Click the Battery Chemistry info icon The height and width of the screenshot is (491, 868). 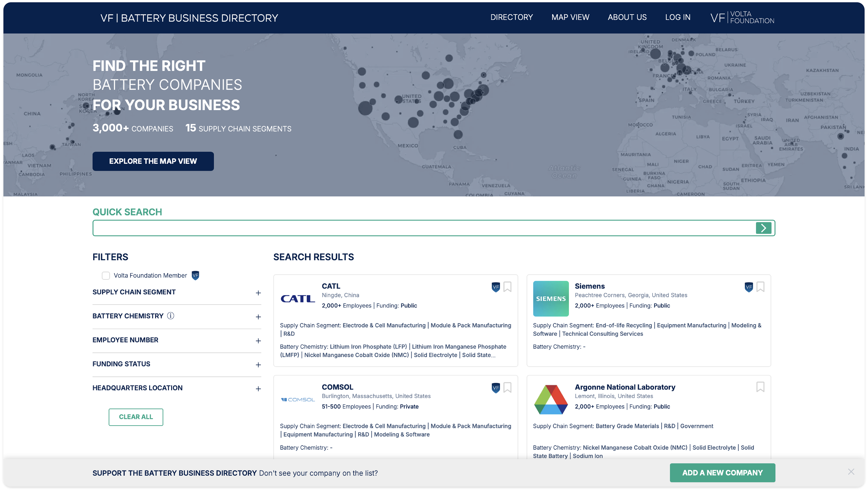tap(171, 316)
